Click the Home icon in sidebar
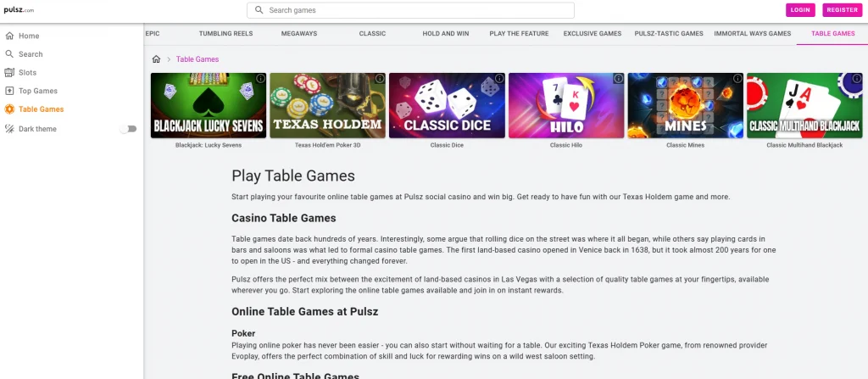The height and width of the screenshot is (379, 868). click(x=9, y=36)
